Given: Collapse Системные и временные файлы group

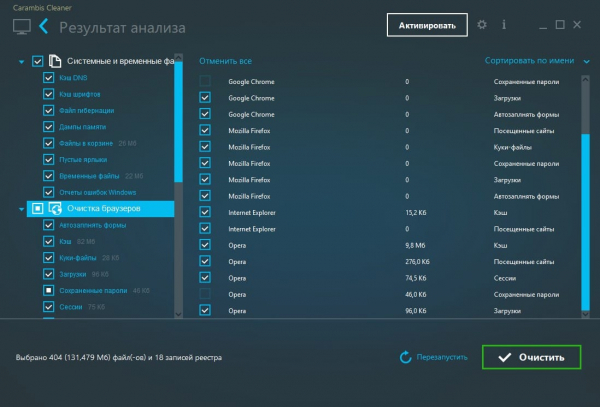Looking at the screenshot, I should (21, 62).
